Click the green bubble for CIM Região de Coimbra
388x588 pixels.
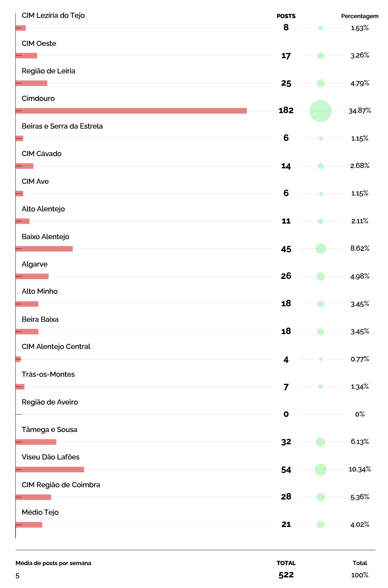(x=320, y=497)
